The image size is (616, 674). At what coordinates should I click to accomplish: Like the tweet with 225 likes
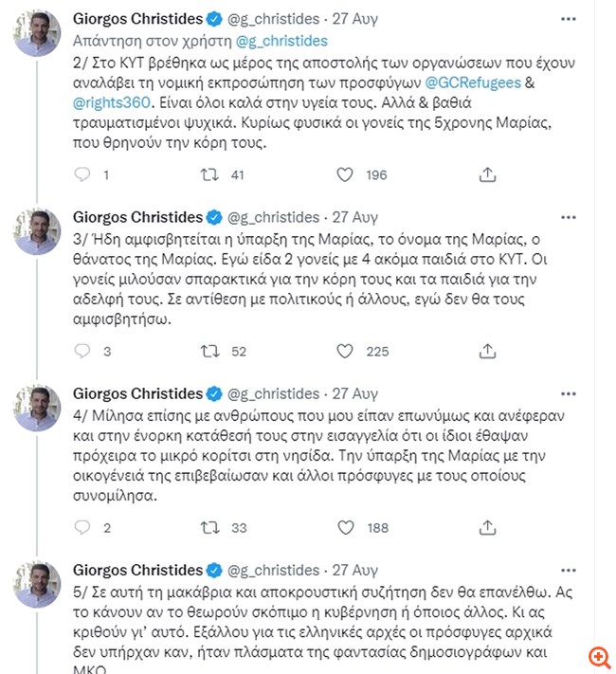[x=346, y=351]
